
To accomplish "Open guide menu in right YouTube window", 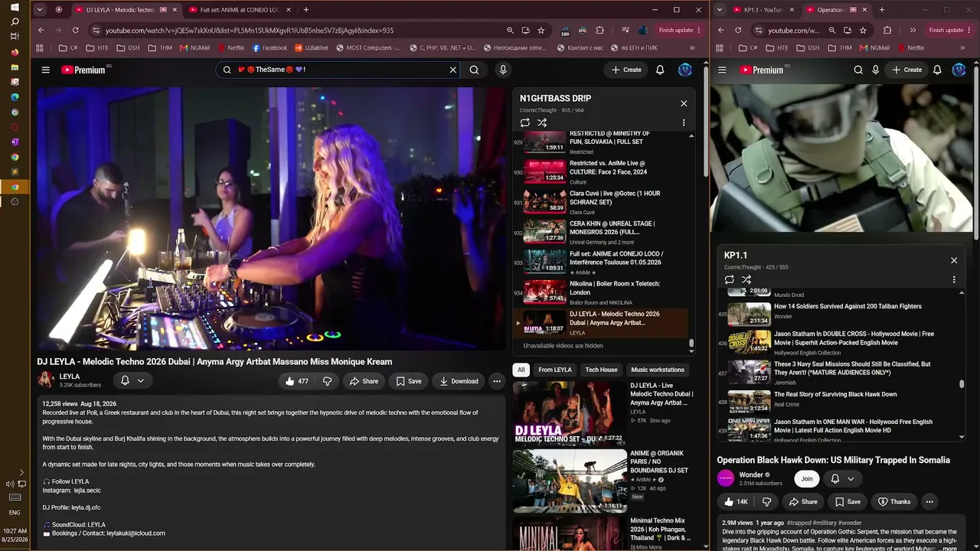I will (722, 70).
